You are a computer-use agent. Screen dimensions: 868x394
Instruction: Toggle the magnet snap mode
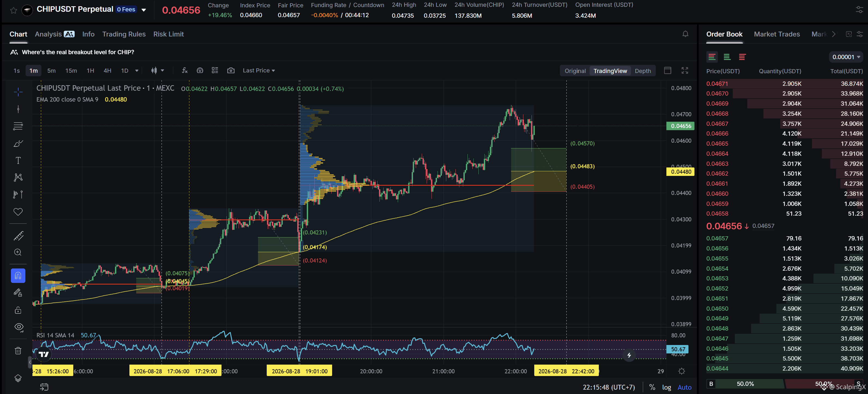tap(18, 276)
